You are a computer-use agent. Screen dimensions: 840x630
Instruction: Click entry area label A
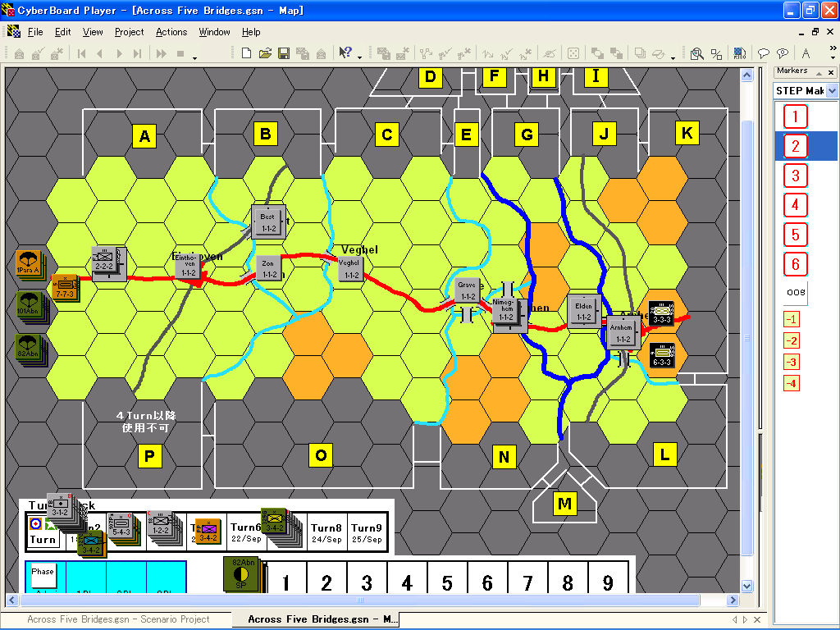coord(144,136)
